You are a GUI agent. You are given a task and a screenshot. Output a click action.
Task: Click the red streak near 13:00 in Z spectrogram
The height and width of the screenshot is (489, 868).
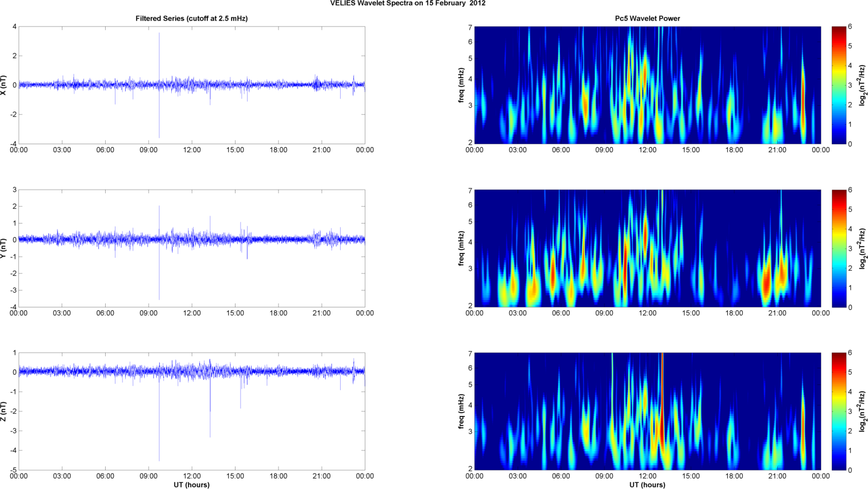point(662,402)
